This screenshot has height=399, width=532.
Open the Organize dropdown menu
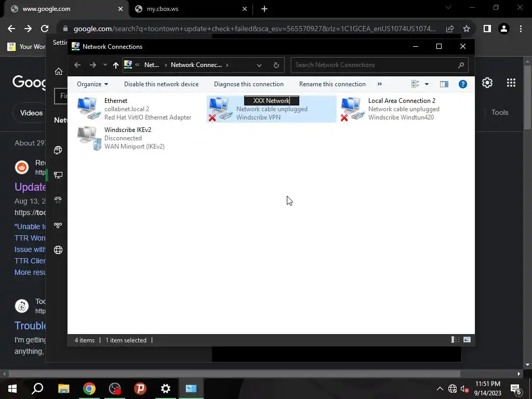pos(92,84)
